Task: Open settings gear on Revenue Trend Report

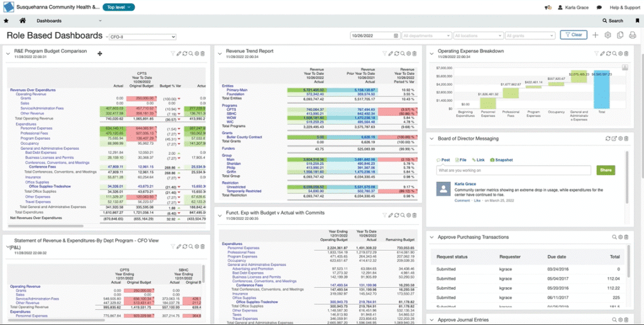Action: (x=408, y=54)
